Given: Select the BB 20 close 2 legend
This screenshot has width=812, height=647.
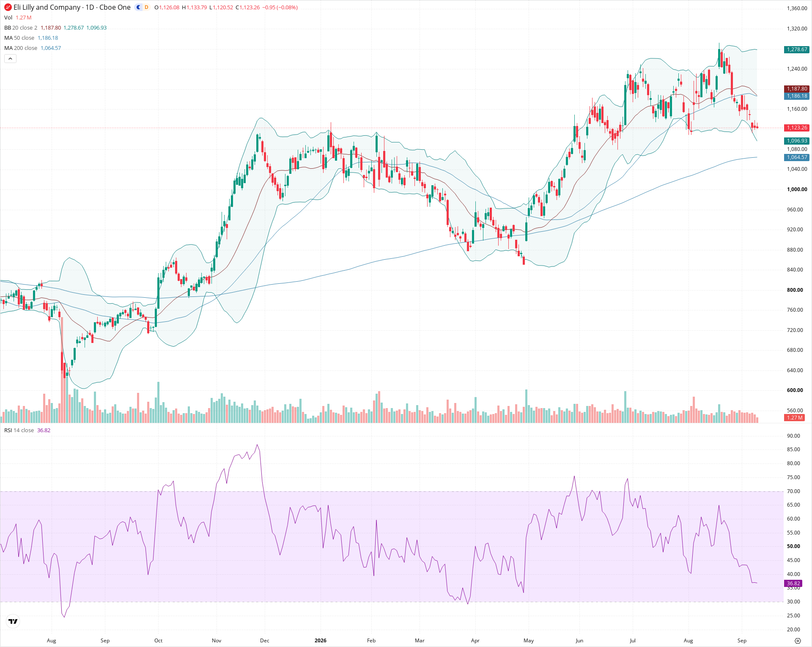Looking at the screenshot, I should (21, 27).
